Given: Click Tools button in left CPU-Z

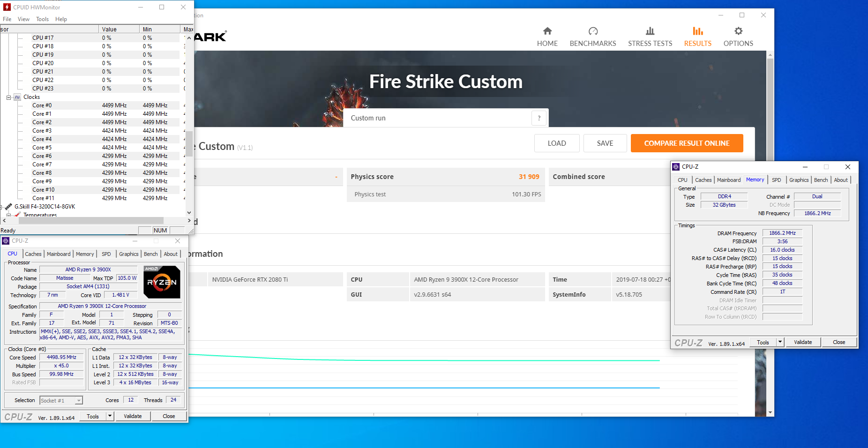Looking at the screenshot, I should [93, 416].
